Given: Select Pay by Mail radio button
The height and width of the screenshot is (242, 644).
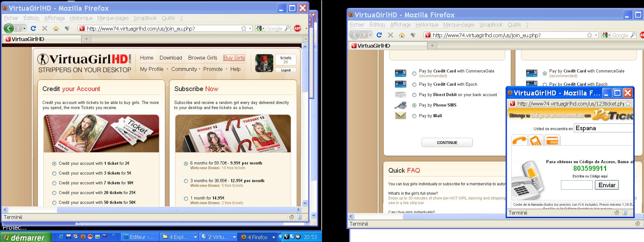Looking at the screenshot, I should [414, 116].
